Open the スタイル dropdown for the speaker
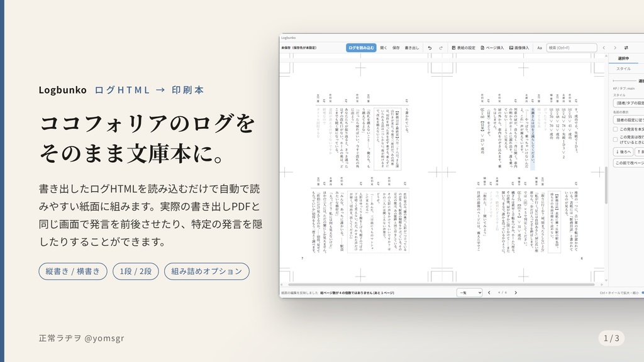Image resolution: width=644 pixels, height=362 pixels. tap(628, 102)
